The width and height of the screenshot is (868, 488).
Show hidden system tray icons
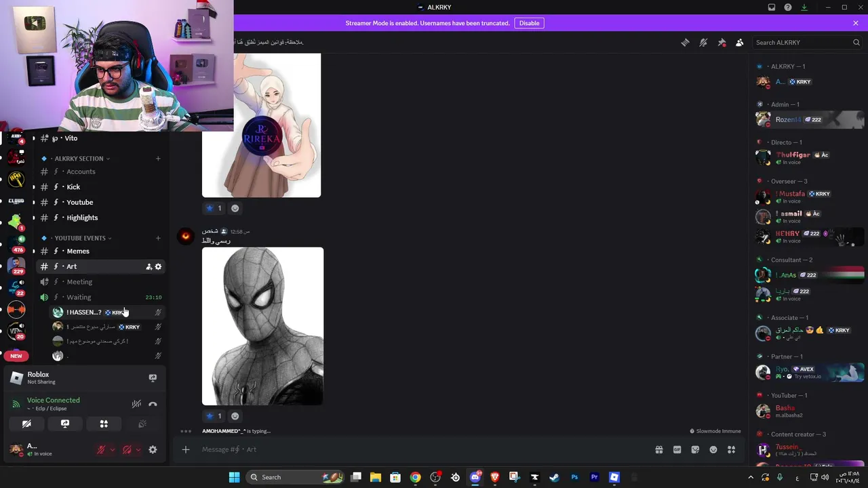point(751,477)
